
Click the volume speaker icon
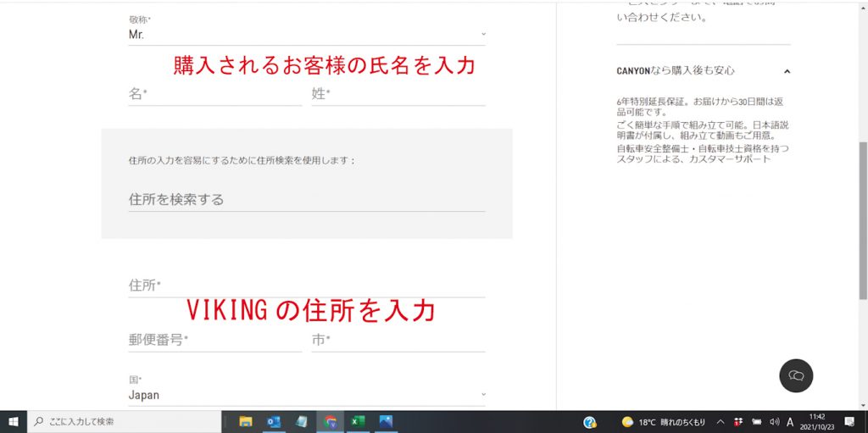tap(774, 421)
